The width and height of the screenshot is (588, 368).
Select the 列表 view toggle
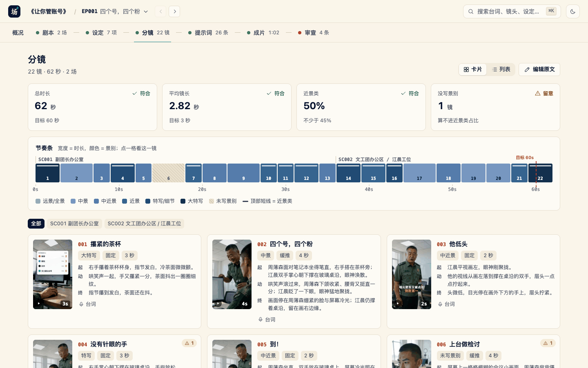(501, 70)
